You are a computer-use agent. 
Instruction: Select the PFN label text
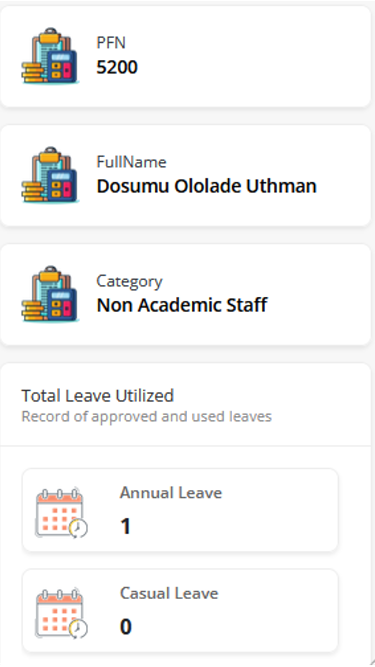coord(111,43)
